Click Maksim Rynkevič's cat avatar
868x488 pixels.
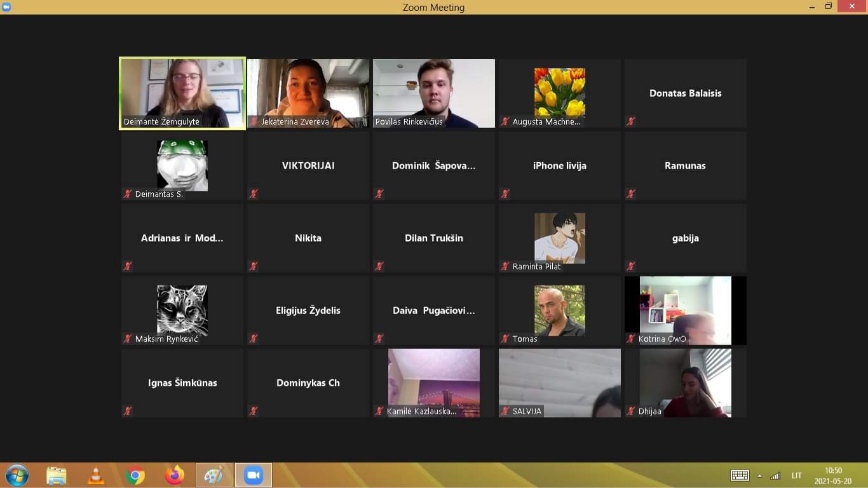click(x=182, y=310)
